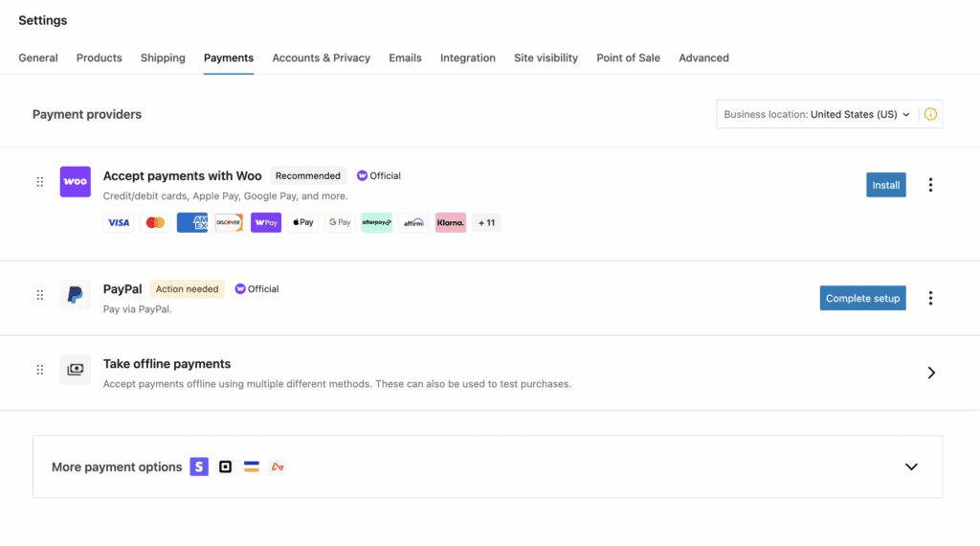Click the orange payment icon in More options

point(278,466)
